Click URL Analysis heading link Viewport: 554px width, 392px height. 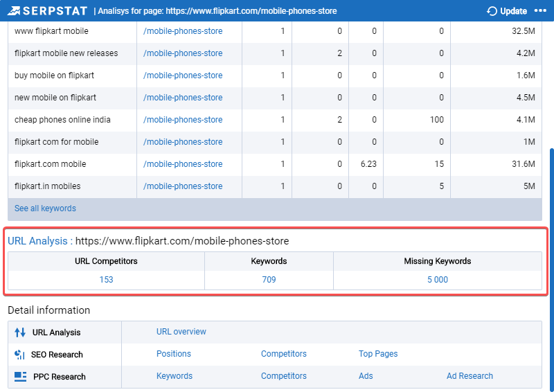point(40,241)
